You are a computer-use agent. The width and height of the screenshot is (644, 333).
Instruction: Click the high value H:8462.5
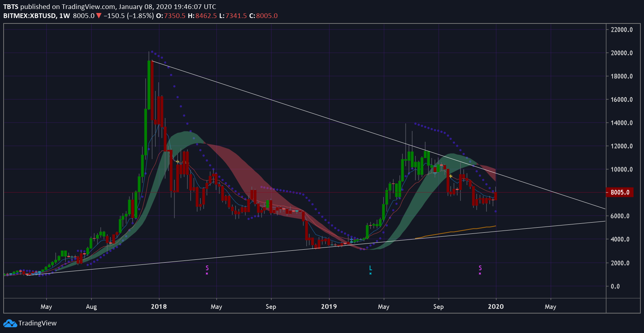202,16
